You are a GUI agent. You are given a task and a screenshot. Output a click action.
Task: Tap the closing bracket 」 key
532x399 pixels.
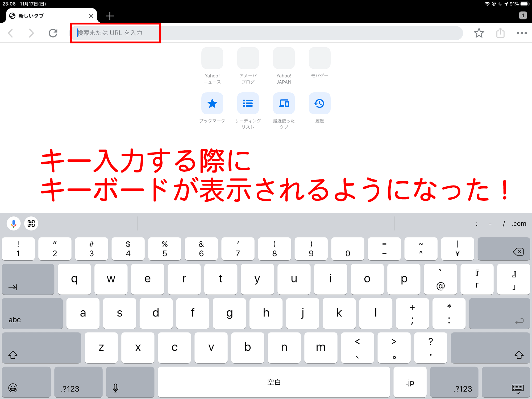pyautogui.click(x=514, y=279)
